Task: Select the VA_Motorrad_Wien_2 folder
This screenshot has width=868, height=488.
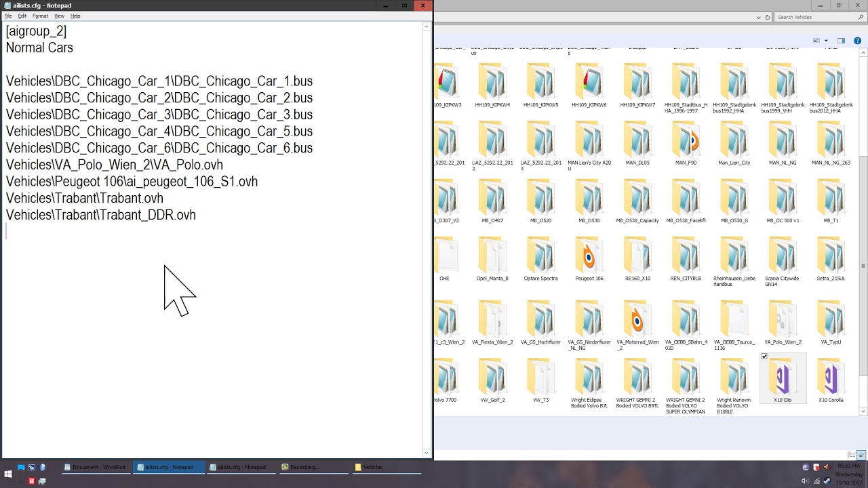Action: [x=637, y=326]
